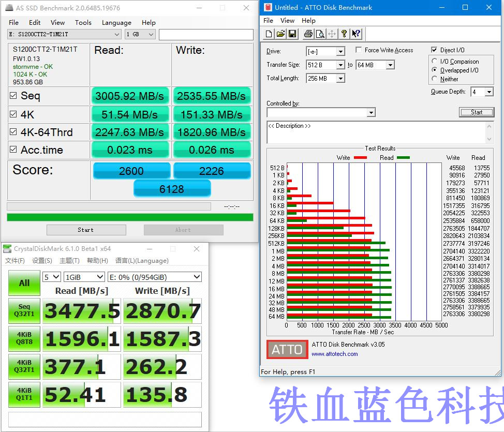Run the All tests button in CrystalDiskMark

coord(24,283)
